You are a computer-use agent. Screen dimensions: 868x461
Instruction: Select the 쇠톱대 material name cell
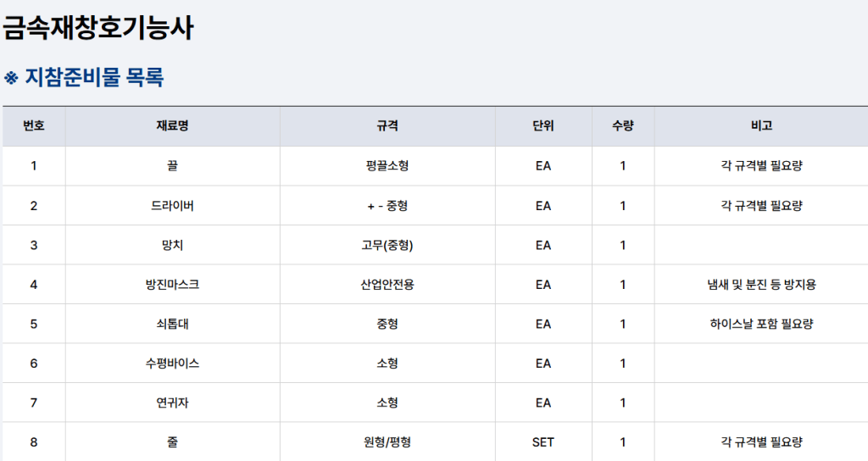coord(173,324)
